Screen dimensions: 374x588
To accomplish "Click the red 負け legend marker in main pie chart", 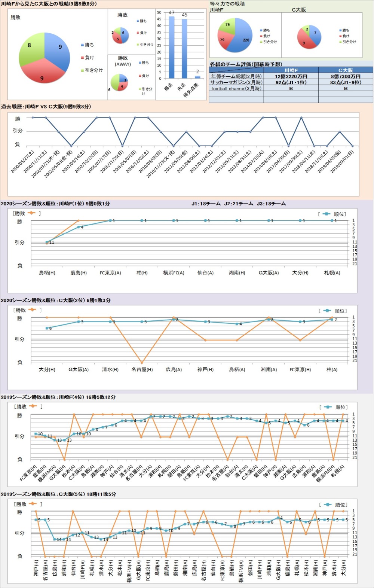I will (x=83, y=58).
